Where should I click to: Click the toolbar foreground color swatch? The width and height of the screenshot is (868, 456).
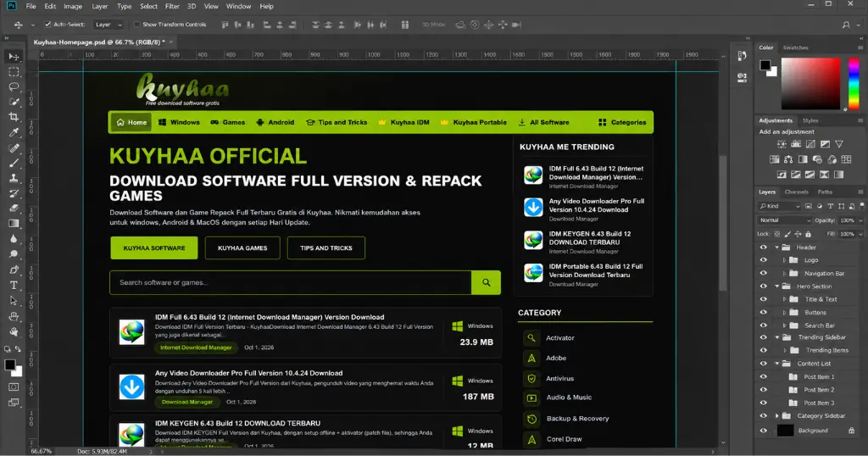(x=10, y=364)
